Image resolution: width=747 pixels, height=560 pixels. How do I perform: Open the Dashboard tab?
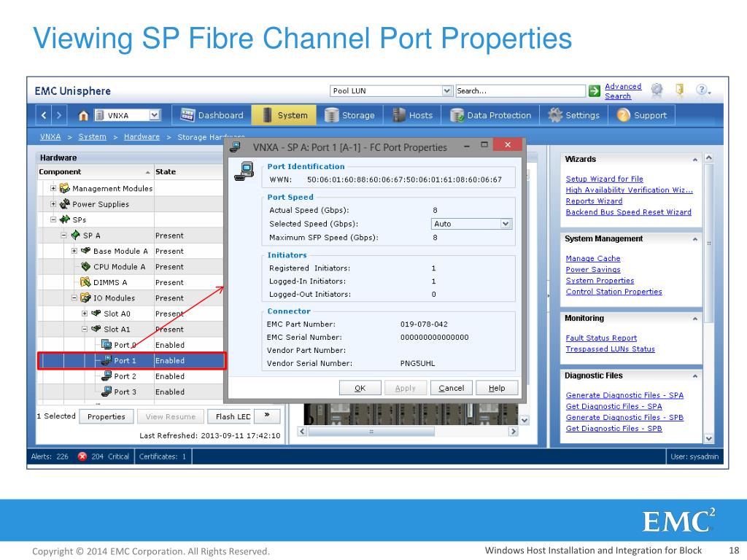[212, 115]
